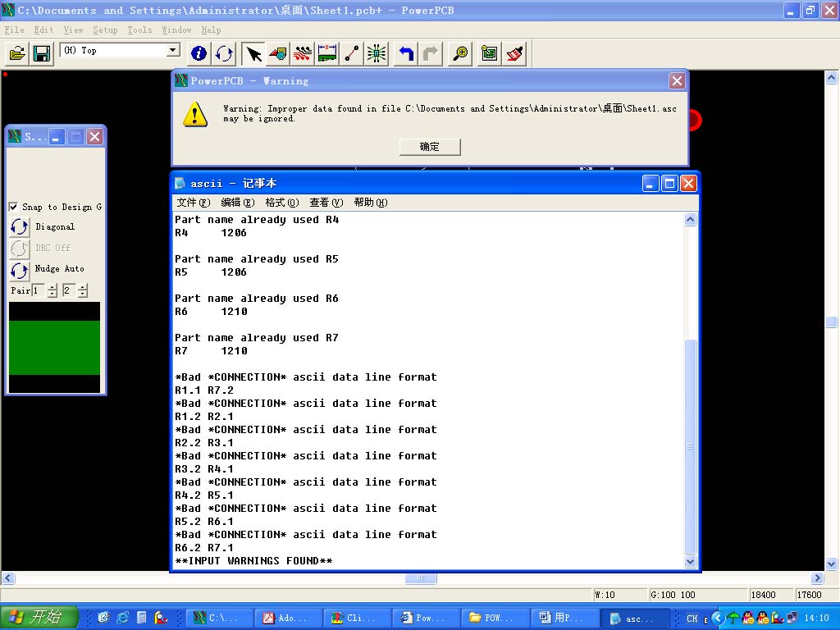Open the Edit menu in PowerPCB
Image resolution: width=840 pixels, height=630 pixels.
pos(43,30)
